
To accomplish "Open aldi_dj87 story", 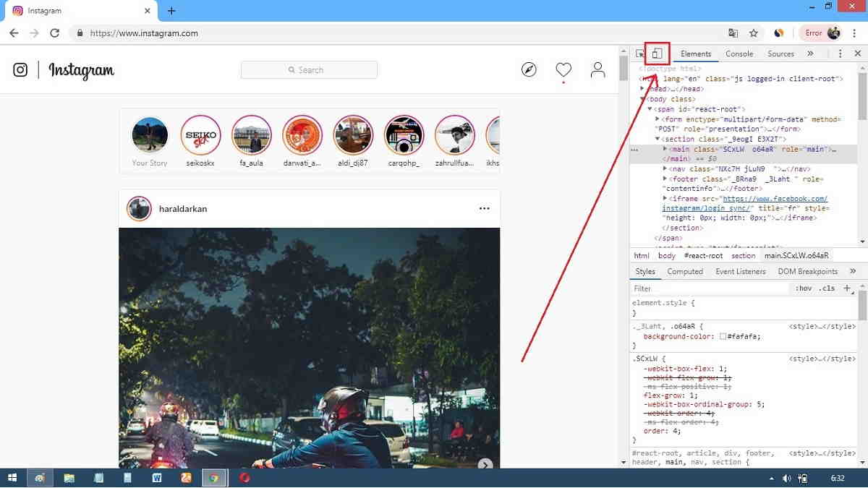I will click(x=353, y=135).
